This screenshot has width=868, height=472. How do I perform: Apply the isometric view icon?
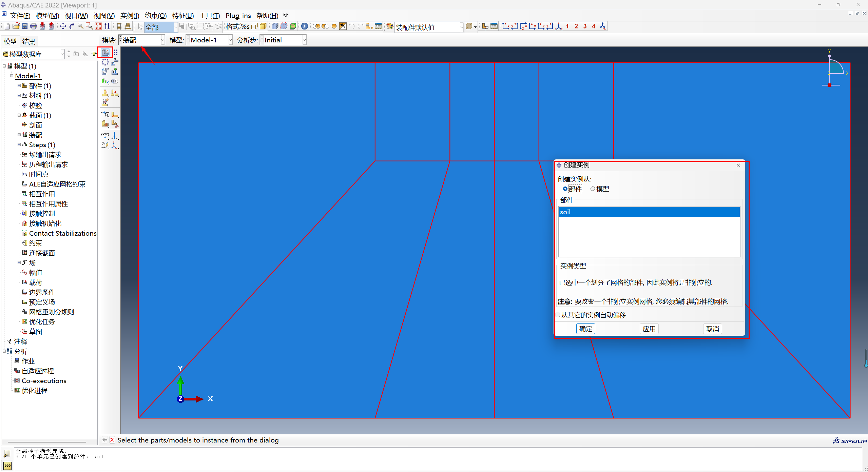559,26
